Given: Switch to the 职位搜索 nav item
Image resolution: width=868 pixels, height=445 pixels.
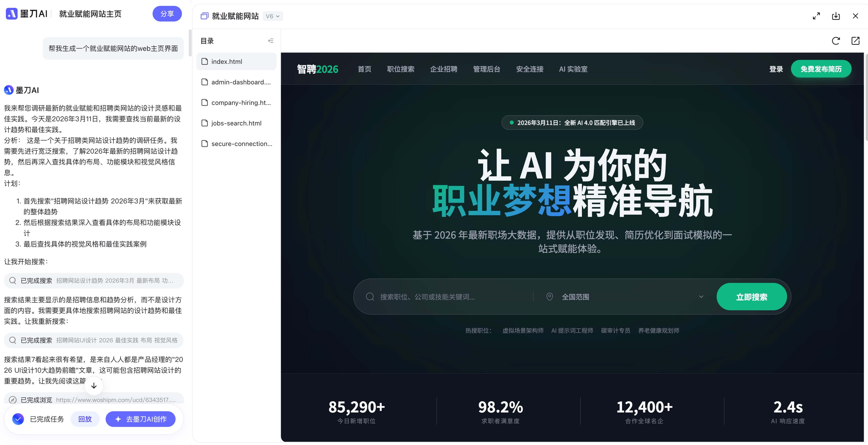Looking at the screenshot, I should point(401,69).
